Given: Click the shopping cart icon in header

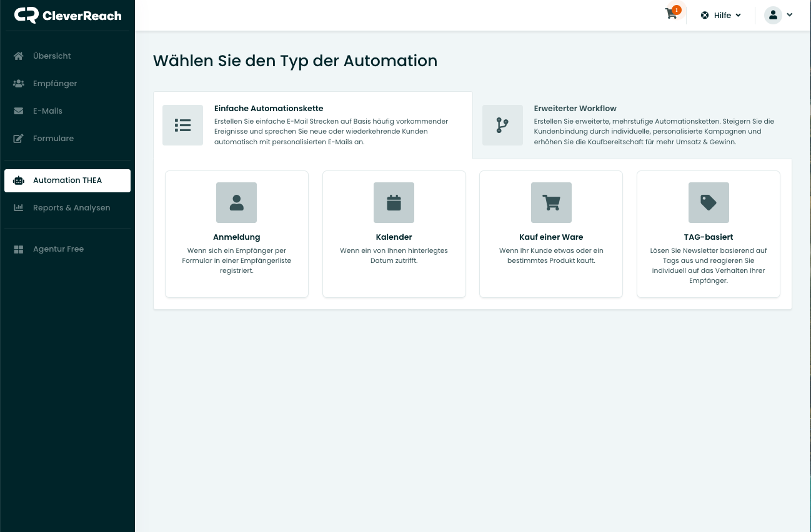Looking at the screenshot, I should pos(672,14).
